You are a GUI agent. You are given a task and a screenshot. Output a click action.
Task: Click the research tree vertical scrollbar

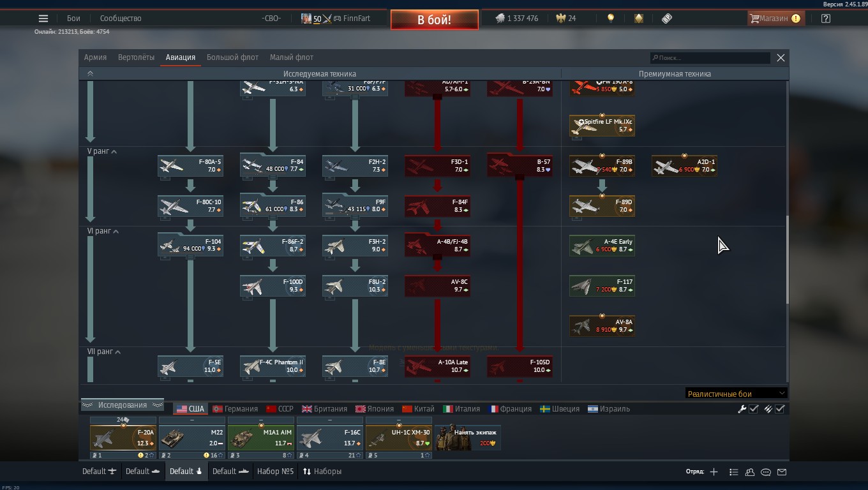tap(787, 258)
